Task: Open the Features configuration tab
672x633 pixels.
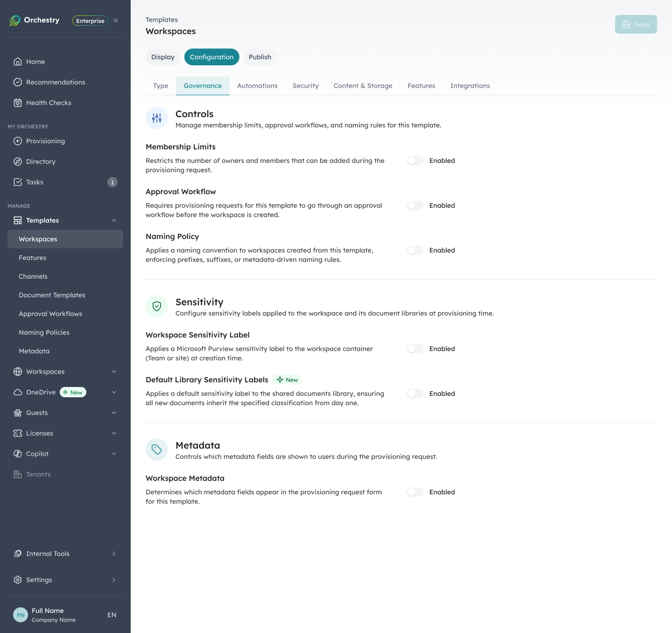Action: click(421, 86)
